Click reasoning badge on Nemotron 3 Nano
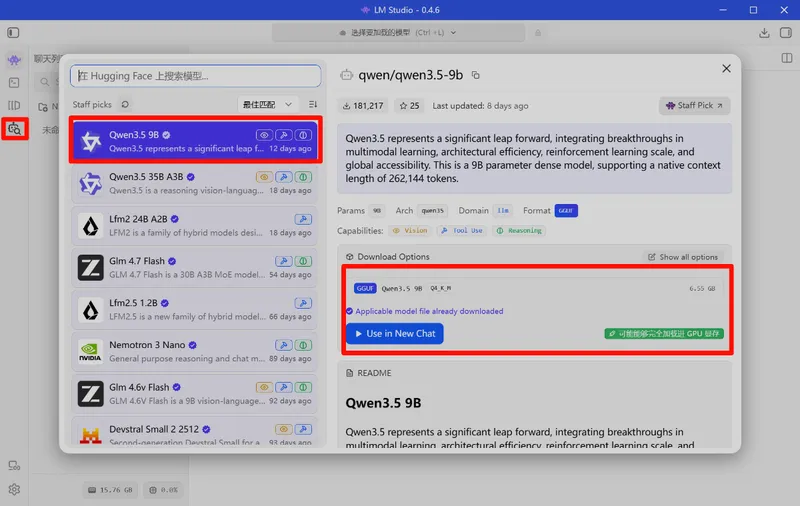 [303, 345]
